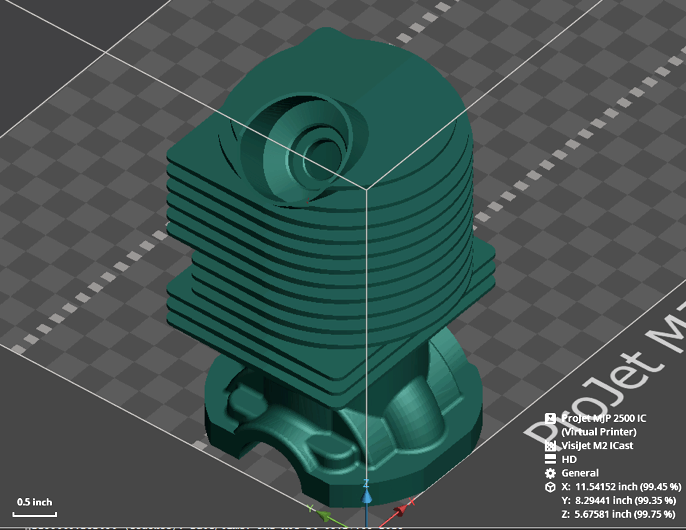Click the General build style label
Image resolution: width=686 pixels, height=530 pixels.
(x=580, y=473)
